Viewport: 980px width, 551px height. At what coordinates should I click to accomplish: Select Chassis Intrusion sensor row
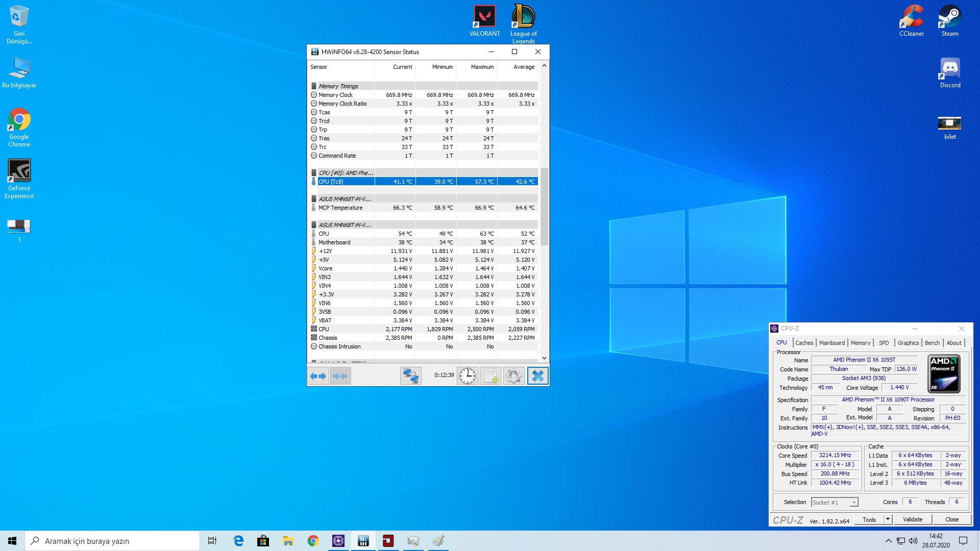point(423,346)
